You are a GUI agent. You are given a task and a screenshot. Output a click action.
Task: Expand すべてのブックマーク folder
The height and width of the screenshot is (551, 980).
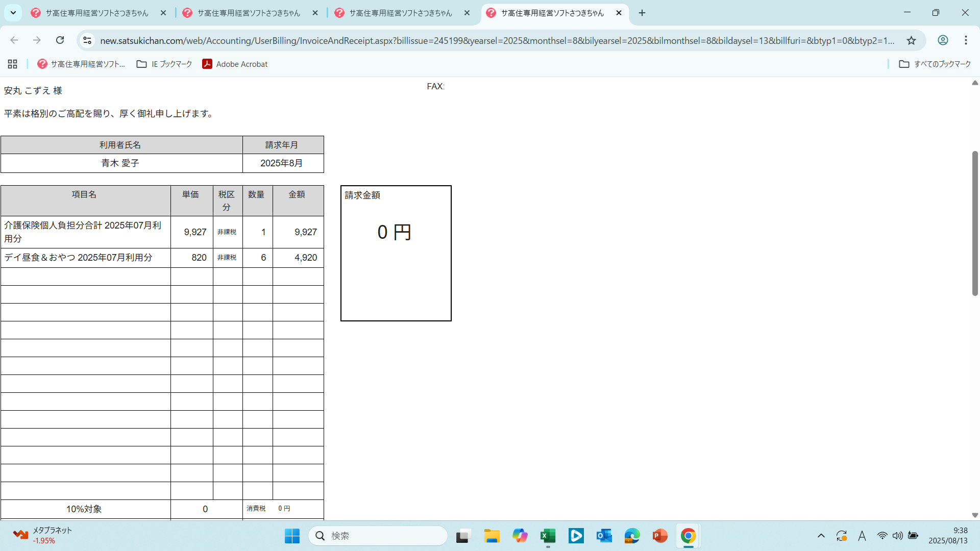coord(935,64)
